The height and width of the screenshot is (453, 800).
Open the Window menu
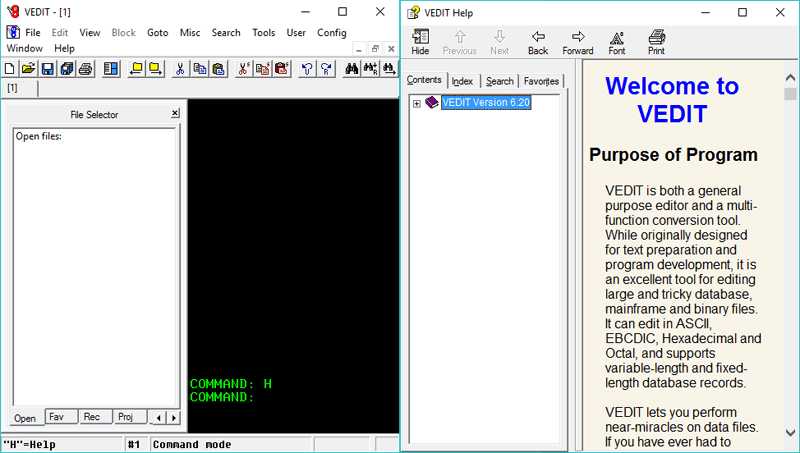[x=24, y=48]
